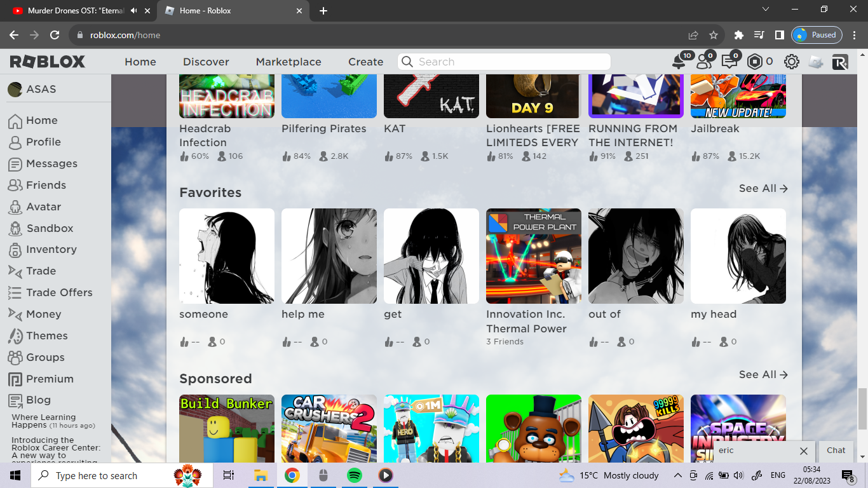Open the Windows Start menu
Screen dimensions: 868x488
[15, 475]
